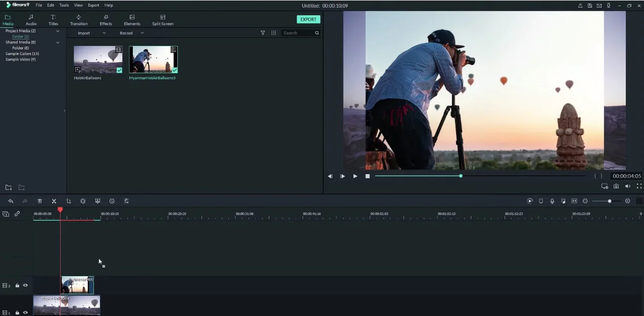Zoom in timeline with plus icon
This screenshot has width=644, height=316.
628,201
